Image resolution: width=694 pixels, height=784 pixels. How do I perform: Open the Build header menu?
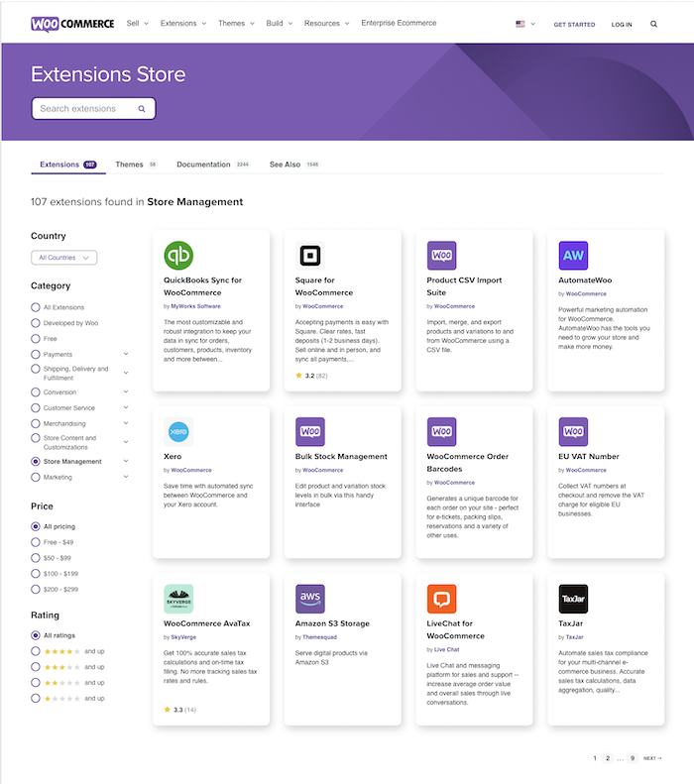point(279,23)
